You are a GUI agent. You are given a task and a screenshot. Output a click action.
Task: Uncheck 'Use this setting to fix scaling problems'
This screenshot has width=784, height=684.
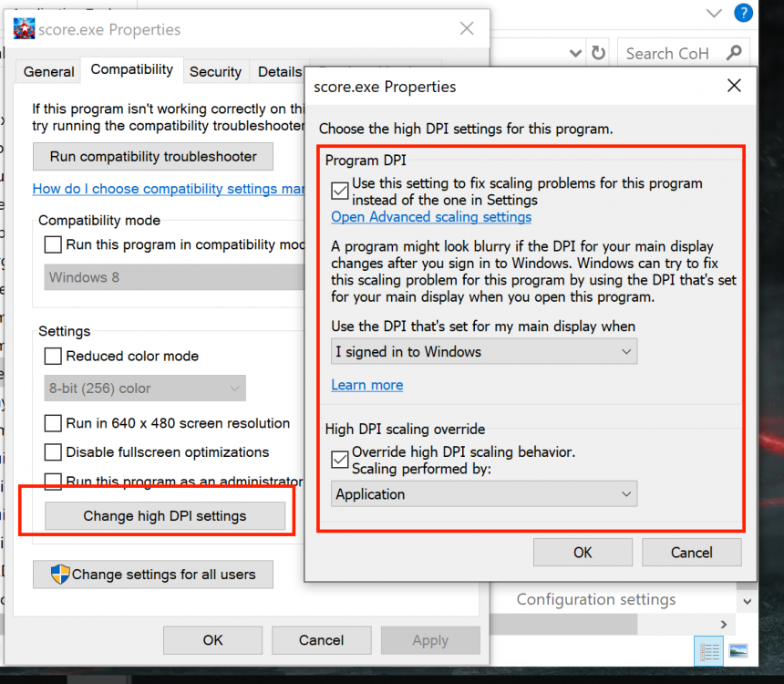[x=340, y=191]
